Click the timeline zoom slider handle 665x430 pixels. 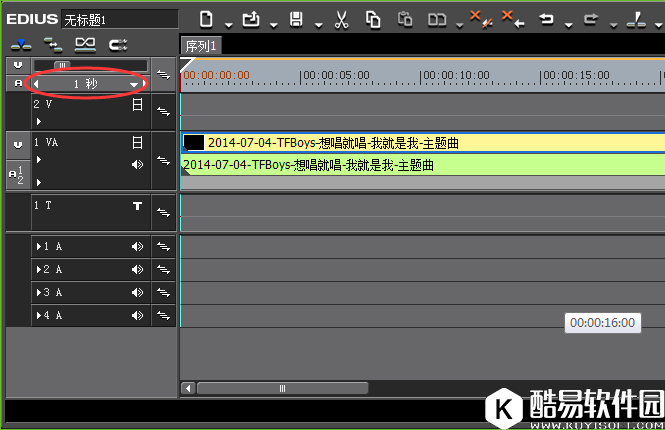coord(62,66)
